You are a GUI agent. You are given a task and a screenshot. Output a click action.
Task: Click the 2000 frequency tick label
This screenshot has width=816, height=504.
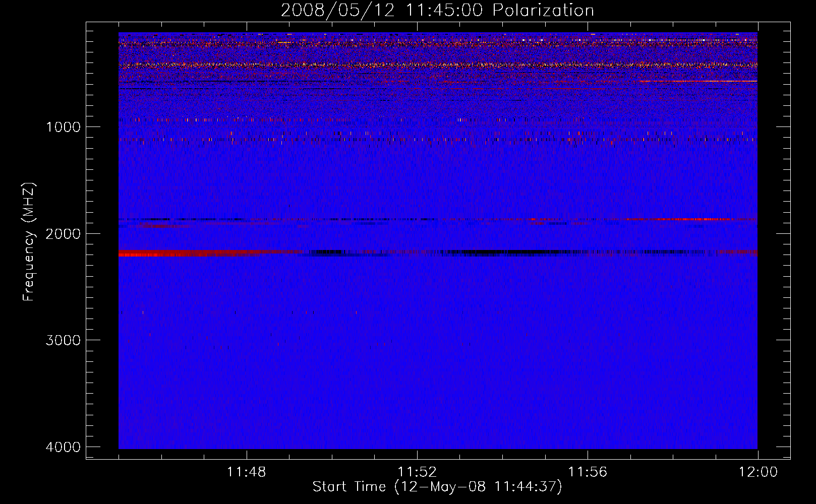[x=63, y=233]
